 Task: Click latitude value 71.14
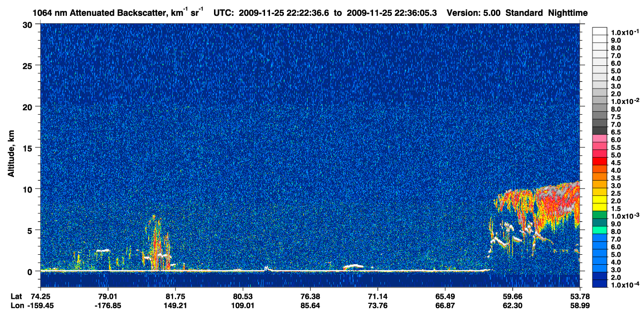(x=377, y=296)
